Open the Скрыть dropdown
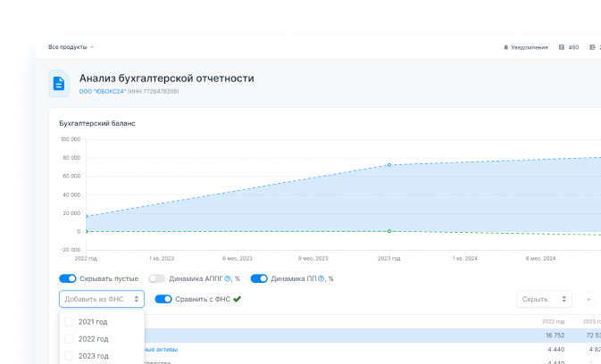Image resolution: width=601 pixels, height=364 pixels. pyautogui.click(x=543, y=300)
